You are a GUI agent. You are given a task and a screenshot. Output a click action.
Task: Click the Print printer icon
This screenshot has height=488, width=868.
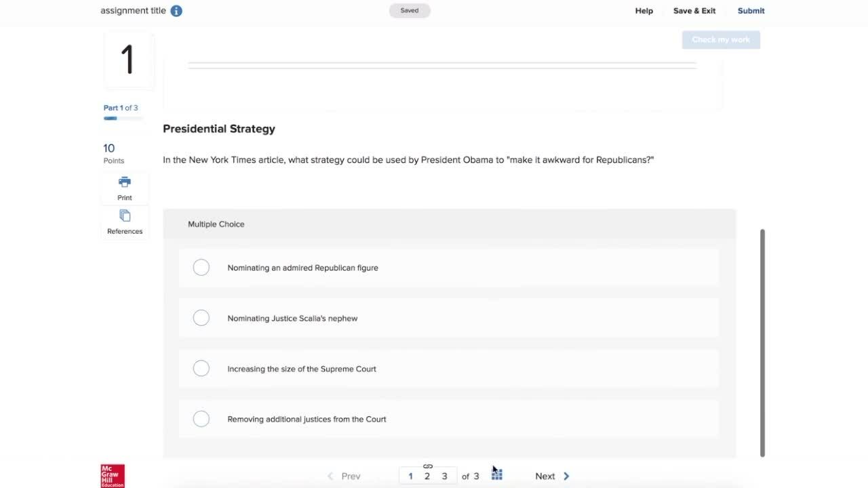point(125,182)
